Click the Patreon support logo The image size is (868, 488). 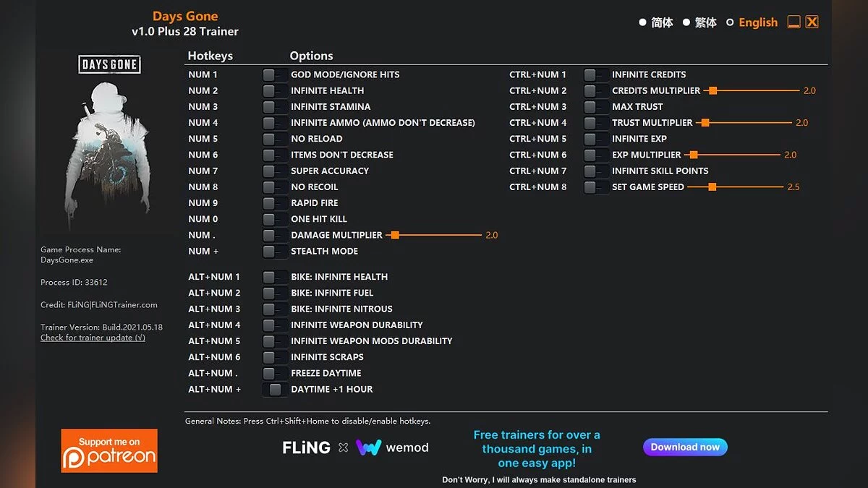click(x=109, y=450)
